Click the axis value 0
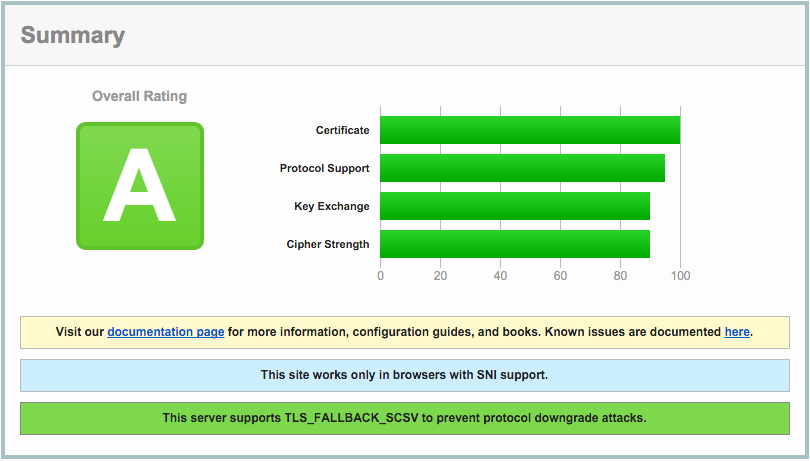The width and height of the screenshot is (810, 461). tap(381, 276)
